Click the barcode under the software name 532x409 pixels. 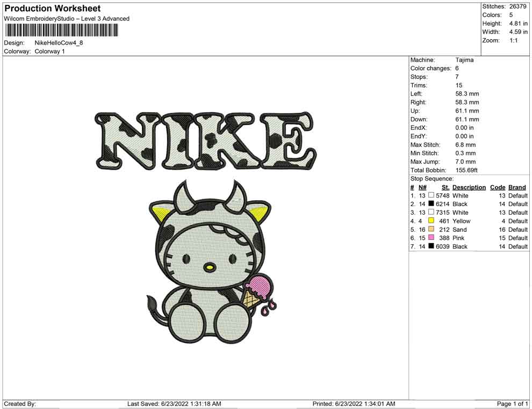pyautogui.click(x=61, y=31)
